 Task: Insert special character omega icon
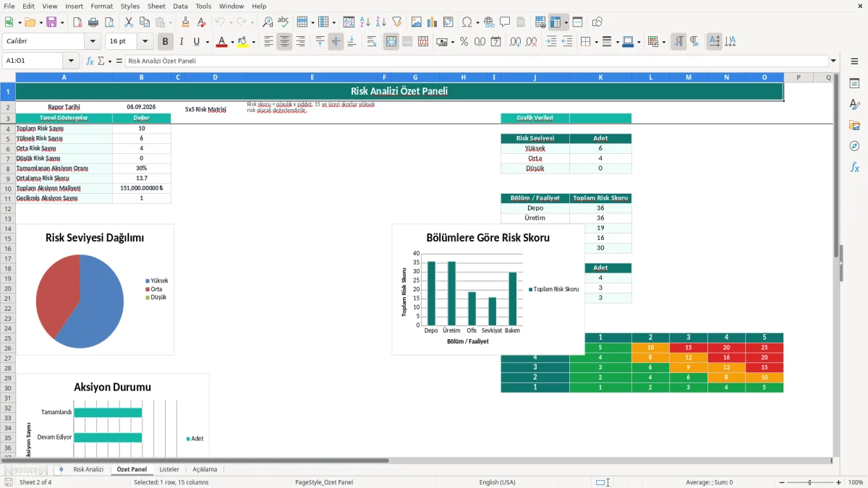(466, 22)
